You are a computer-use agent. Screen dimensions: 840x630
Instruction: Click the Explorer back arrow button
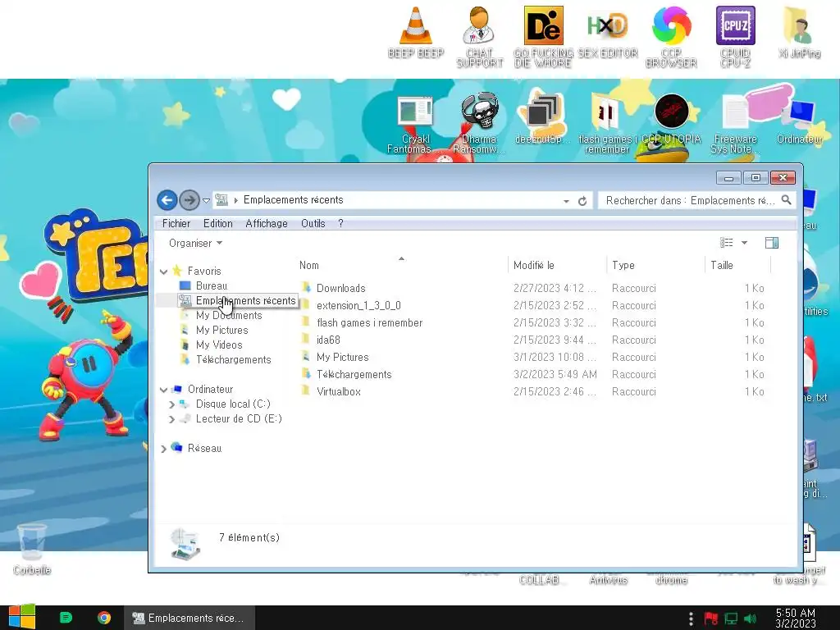click(167, 200)
